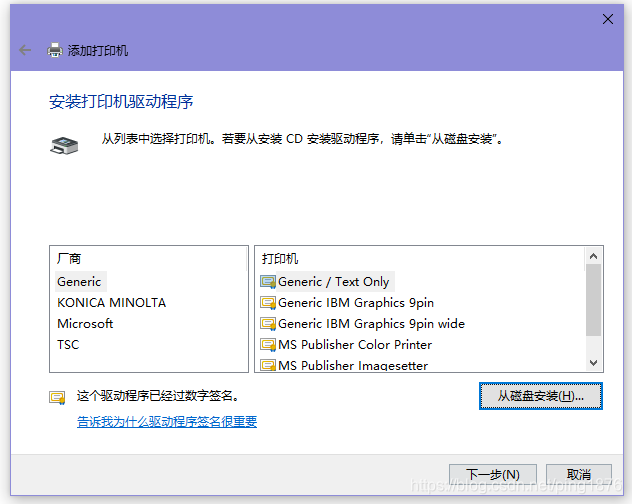Click the printer list scrollbar thumb
Screen dimensions: 632x504
click(x=593, y=300)
